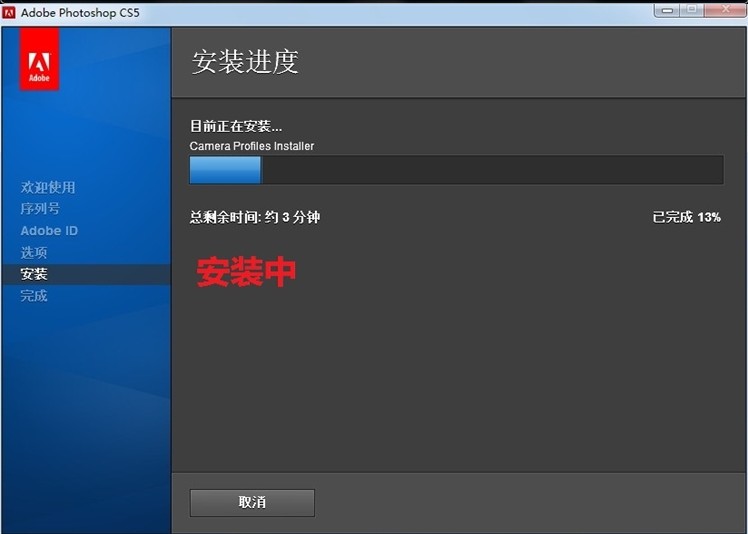Screen dimensions: 748x534
Task: Minimize the Photoshop installer window
Action: pos(667,10)
